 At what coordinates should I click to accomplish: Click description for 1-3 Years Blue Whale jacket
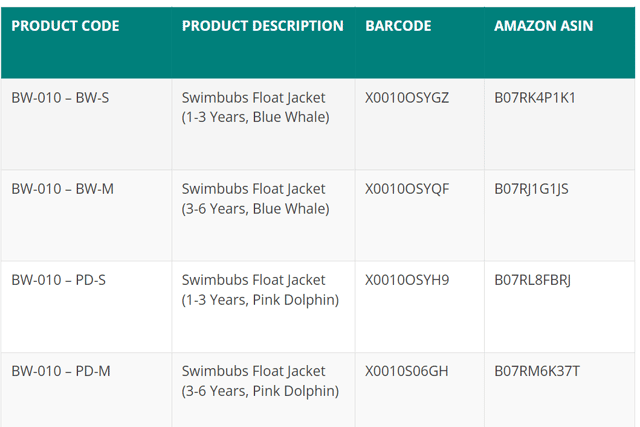pos(256,107)
